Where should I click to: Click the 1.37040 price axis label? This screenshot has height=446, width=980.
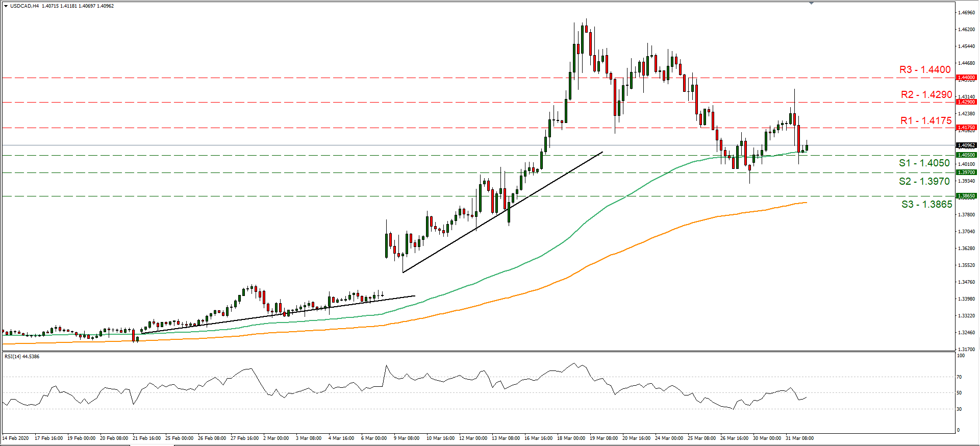[x=967, y=231]
